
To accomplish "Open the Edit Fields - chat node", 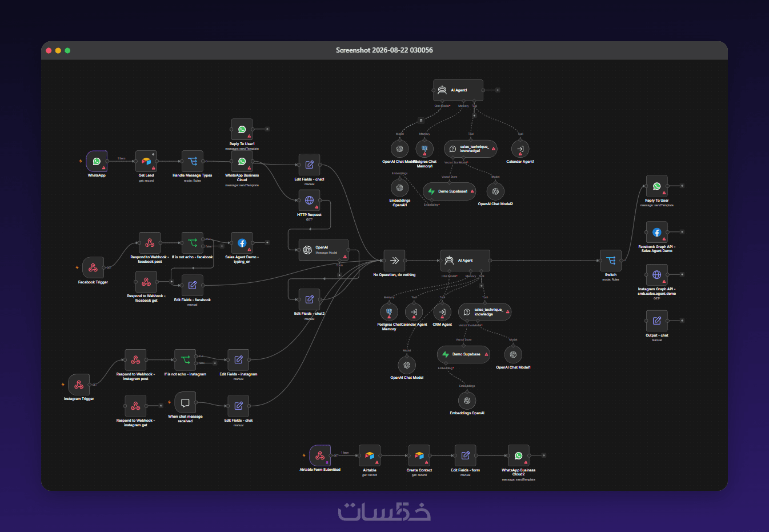I will [238, 406].
